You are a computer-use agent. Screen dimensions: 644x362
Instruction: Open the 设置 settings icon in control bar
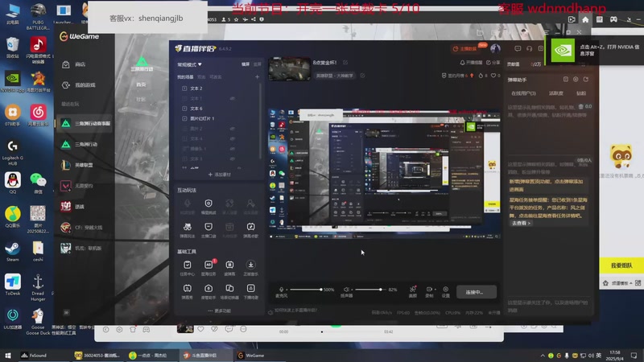(x=446, y=290)
